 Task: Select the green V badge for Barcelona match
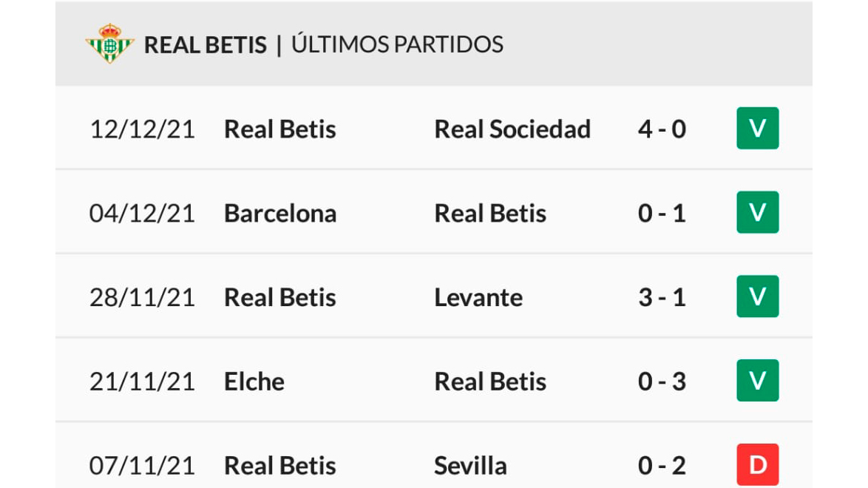pyautogui.click(x=757, y=212)
